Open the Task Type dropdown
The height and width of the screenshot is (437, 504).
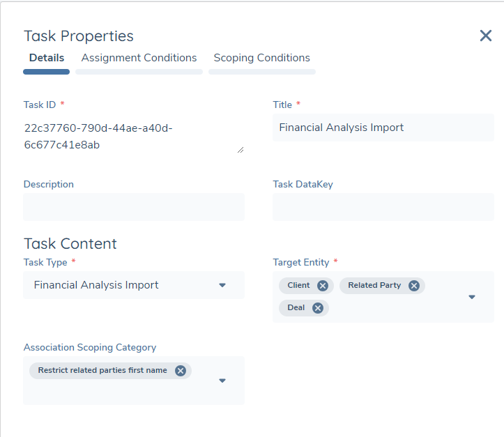click(222, 285)
